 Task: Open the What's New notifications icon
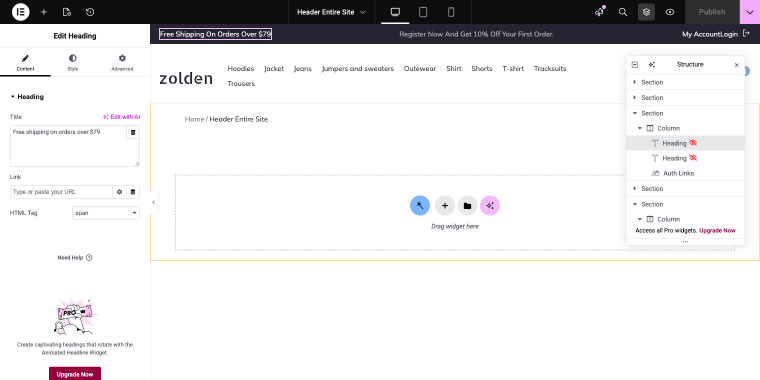(x=600, y=12)
